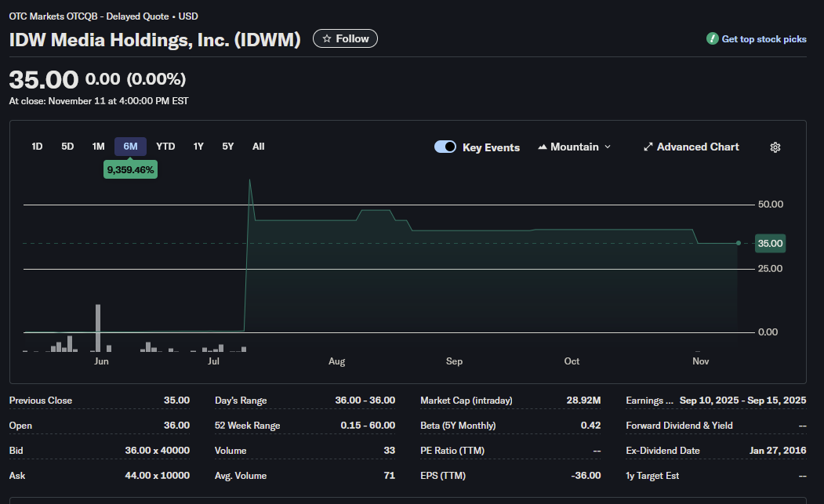The height and width of the screenshot is (504, 824).
Task: Click the At close November 11 timestamp
Action: click(x=99, y=101)
